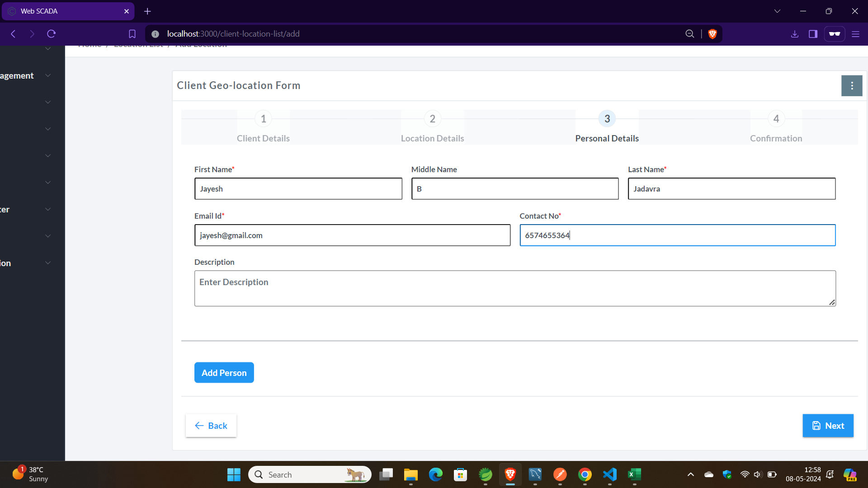Screen dimensions: 868x488
Task: Click the zoom magnifier in address bar
Action: pyautogui.click(x=689, y=34)
